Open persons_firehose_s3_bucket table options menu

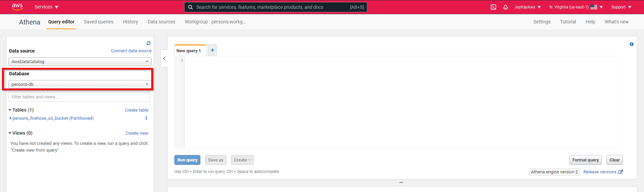tap(146, 118)
